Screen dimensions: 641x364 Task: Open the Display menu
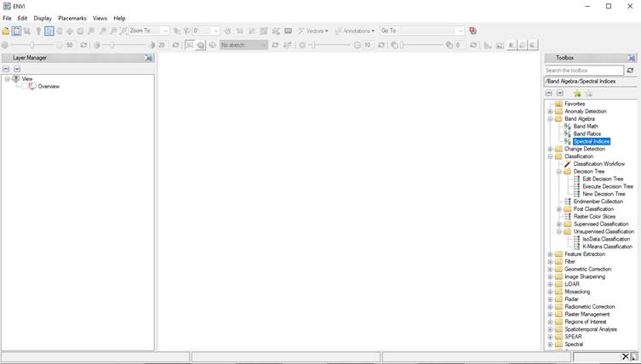tap(43, 19)
